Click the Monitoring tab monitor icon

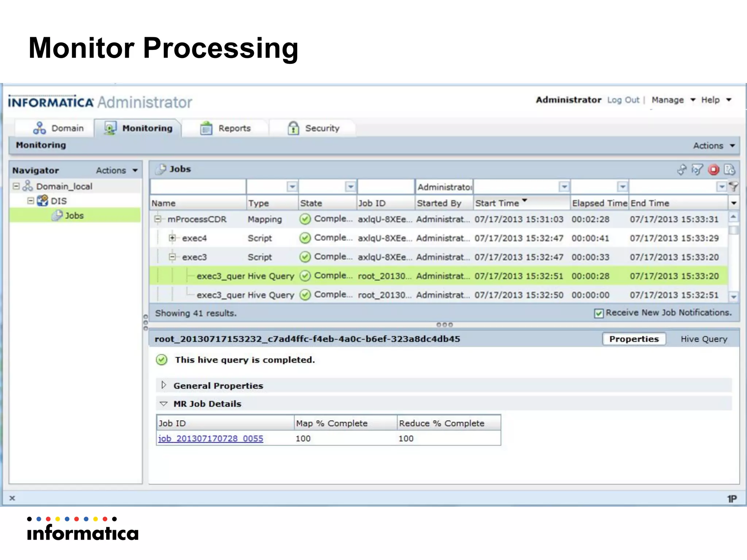(x=110, y=128)
